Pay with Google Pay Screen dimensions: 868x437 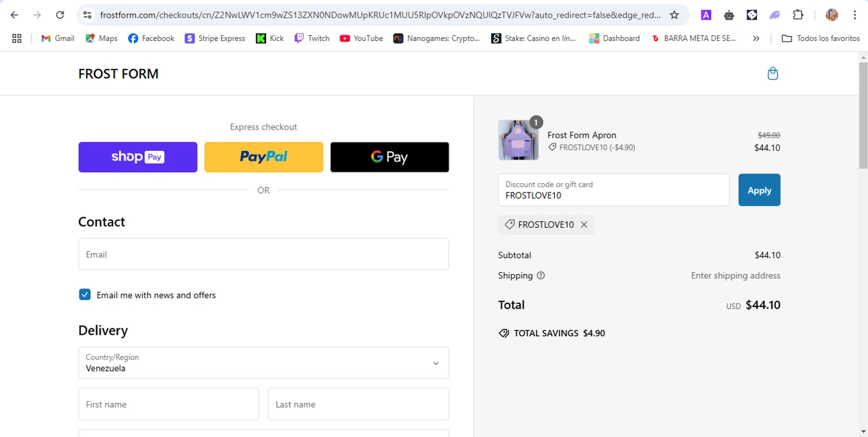point(389,157)
